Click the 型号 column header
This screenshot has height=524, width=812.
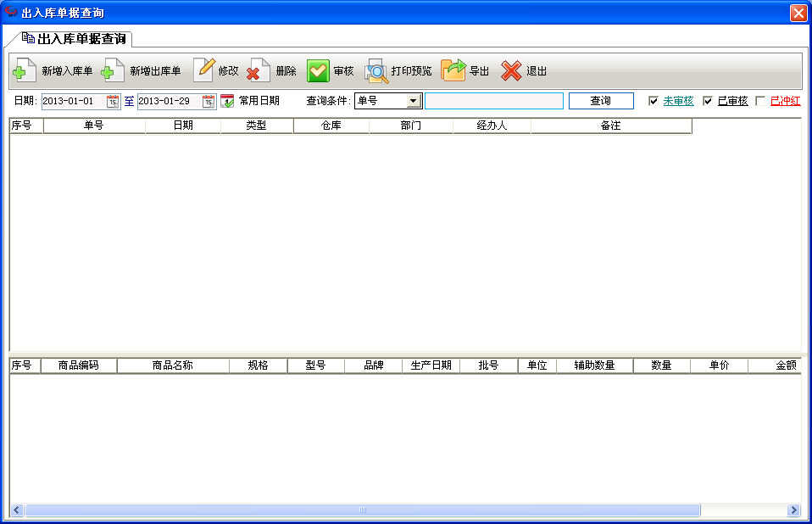click(x=315, y=365)
